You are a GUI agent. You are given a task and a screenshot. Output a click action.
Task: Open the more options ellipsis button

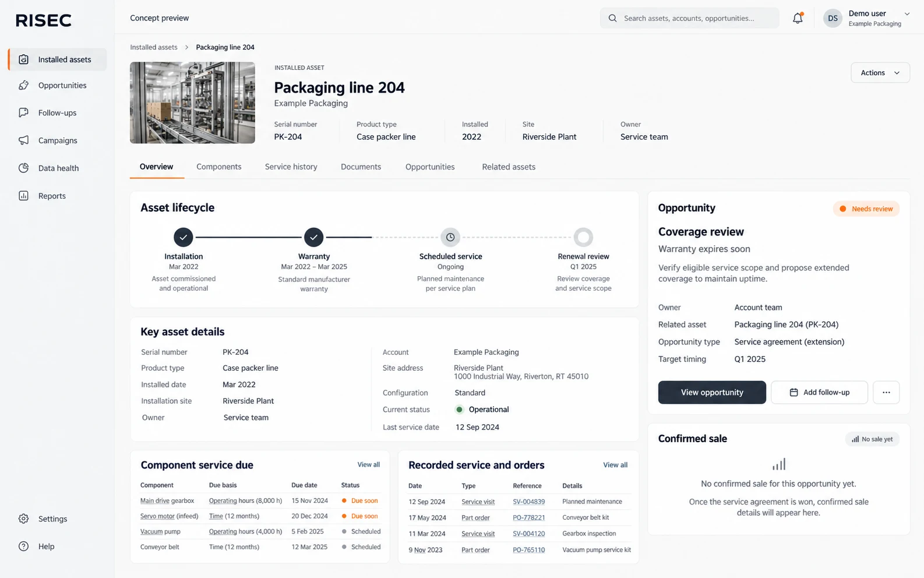click(886, 392)
